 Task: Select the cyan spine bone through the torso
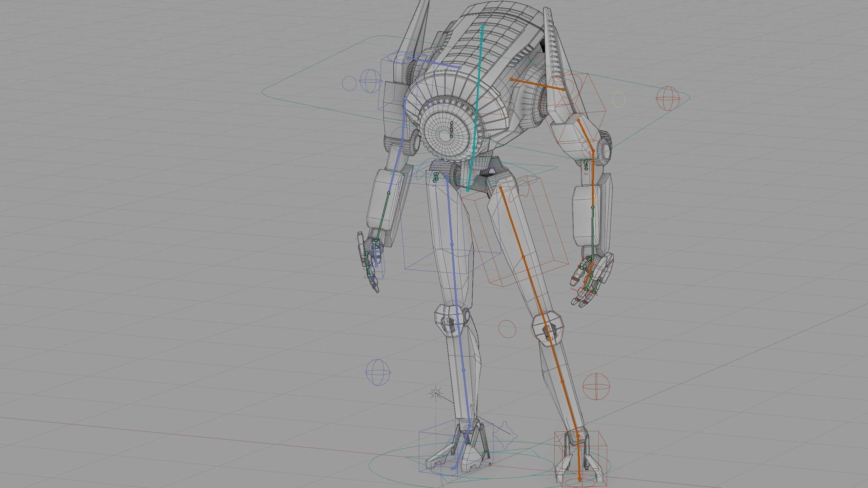475,108
